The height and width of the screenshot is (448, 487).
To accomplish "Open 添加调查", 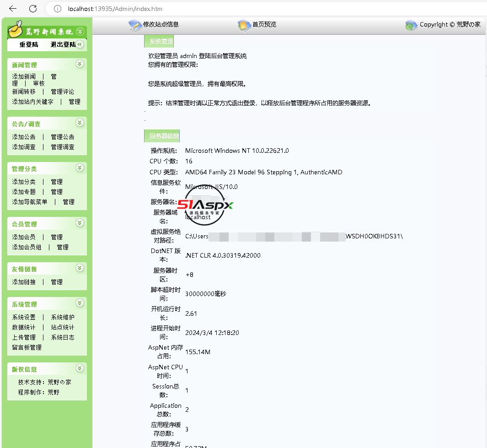I will 24,147.
